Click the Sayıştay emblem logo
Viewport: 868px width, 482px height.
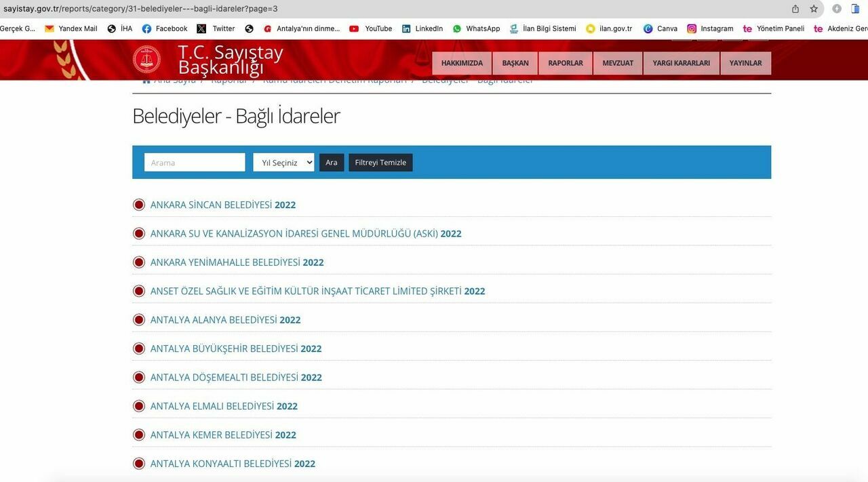pos(146,60)
